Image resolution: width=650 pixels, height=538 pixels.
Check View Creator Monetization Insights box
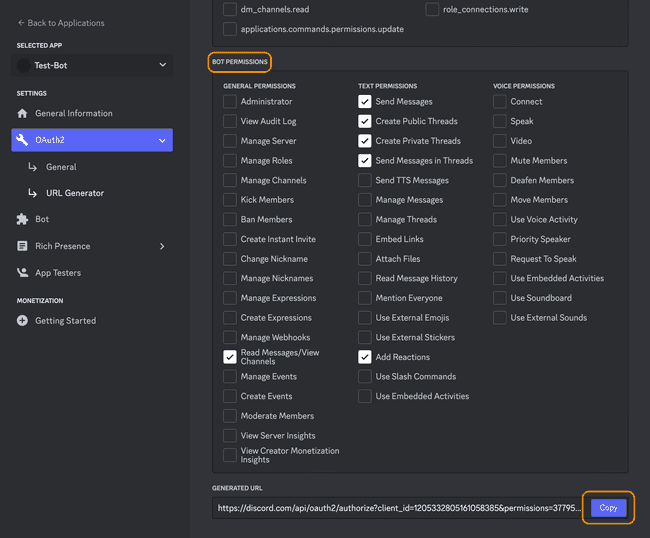pyautogui.click(x=230, y=455)
